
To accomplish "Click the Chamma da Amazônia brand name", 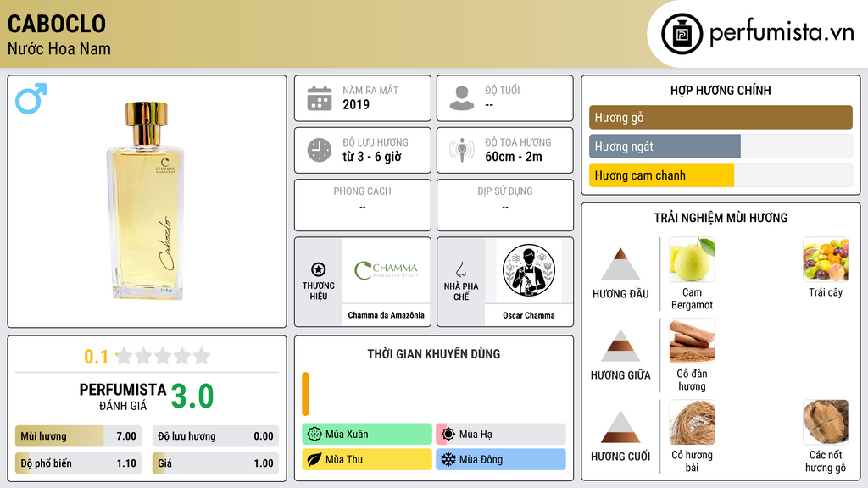I will [x=387, y=315].
